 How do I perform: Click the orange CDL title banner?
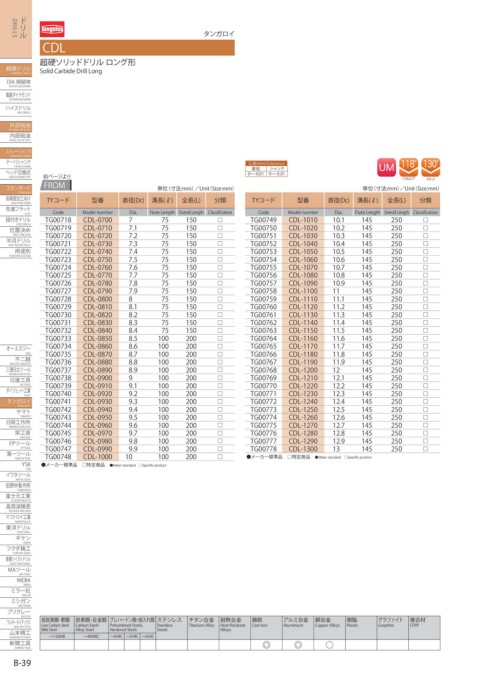point(137,48)
